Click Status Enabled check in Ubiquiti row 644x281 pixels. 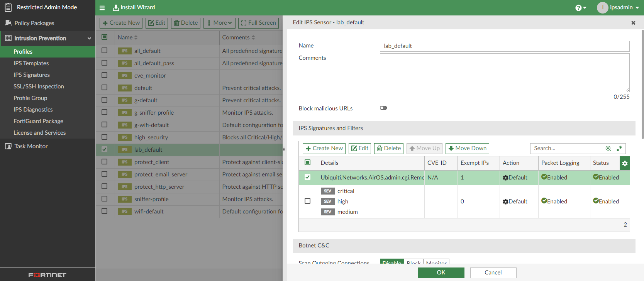pyautogui.click(x=596, y=177)
